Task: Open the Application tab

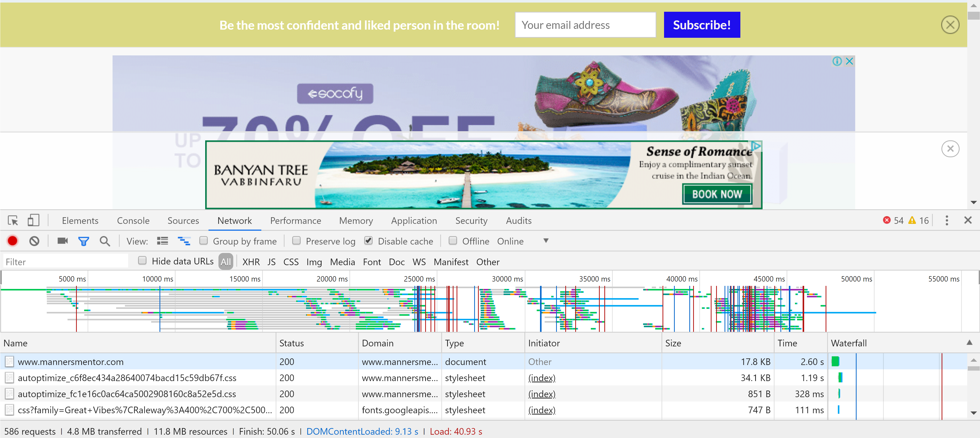Action: tap(414, 221)
